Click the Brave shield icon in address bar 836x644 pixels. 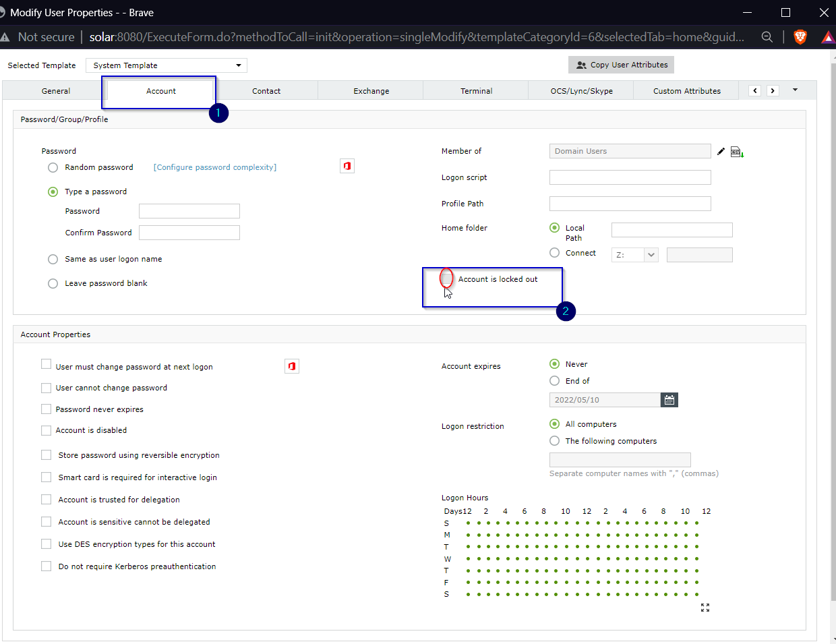click(x=800, y=37)
